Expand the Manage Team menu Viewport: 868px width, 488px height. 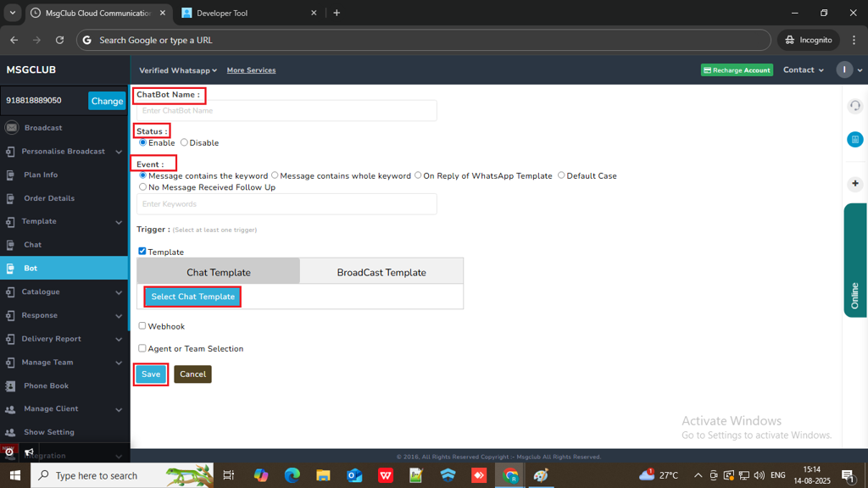pyautogui.click(x=119, y=363)
